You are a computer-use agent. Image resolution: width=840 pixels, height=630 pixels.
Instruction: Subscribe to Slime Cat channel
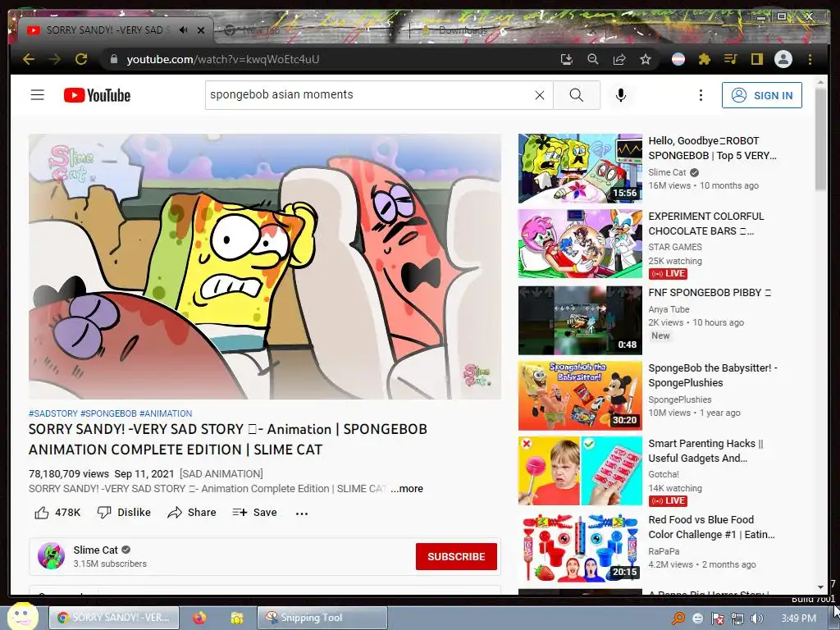click(456, 557)
